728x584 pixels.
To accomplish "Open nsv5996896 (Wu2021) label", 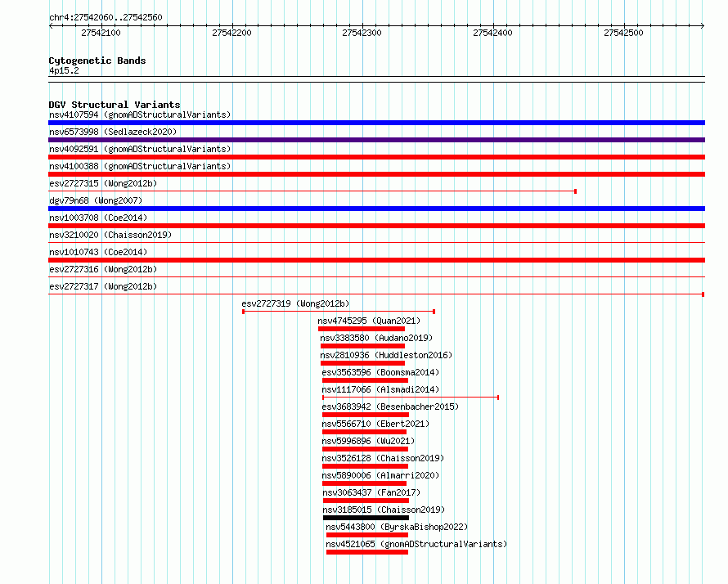I will point(368,441).
